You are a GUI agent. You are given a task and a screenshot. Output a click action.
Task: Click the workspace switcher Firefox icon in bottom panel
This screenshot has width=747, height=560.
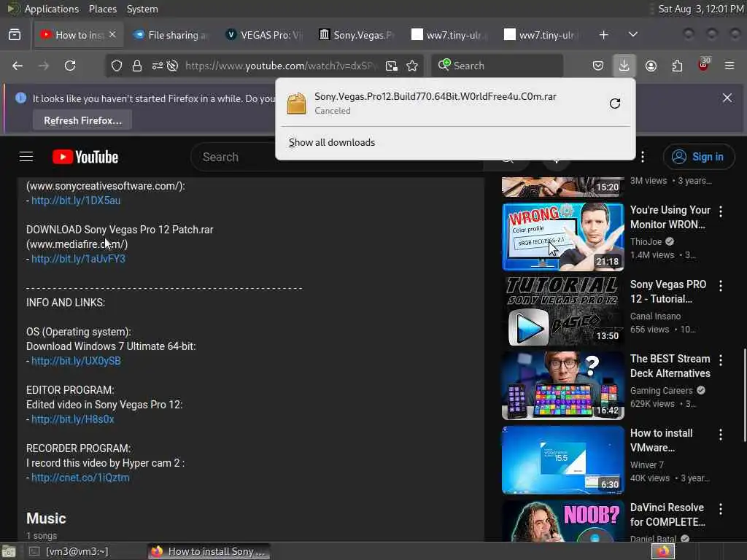[x=663, y=551]
